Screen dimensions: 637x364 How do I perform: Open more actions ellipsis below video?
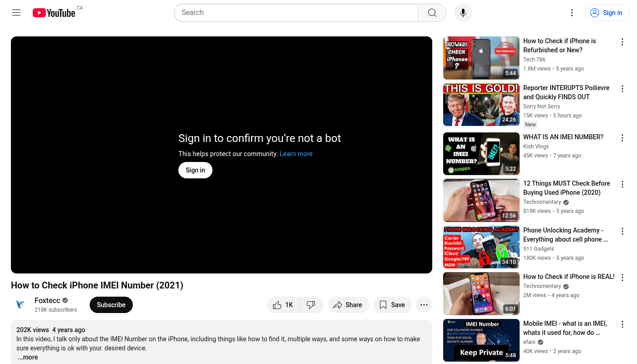tap(424, 305)
